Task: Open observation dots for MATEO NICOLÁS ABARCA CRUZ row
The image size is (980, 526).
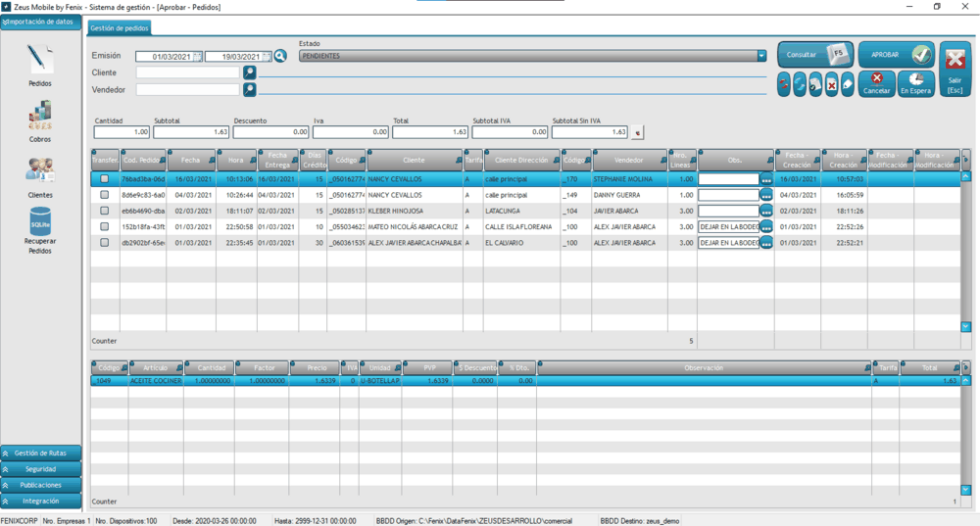Action: pos(766,227)
